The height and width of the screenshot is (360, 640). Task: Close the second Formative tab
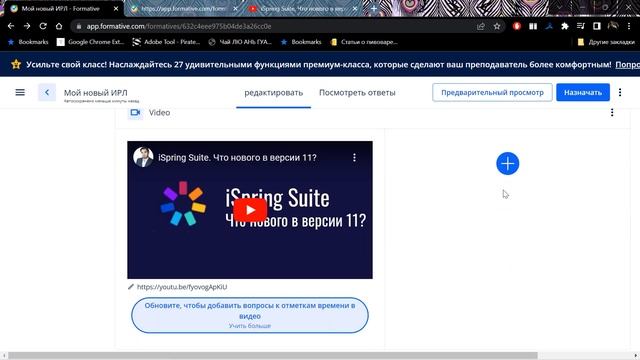coord(236,9)
